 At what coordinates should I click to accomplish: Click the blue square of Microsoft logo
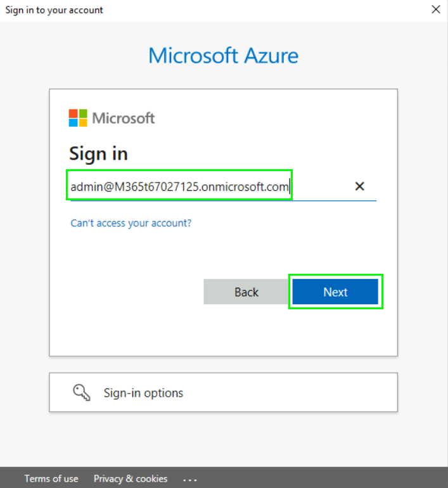point(73,122)
